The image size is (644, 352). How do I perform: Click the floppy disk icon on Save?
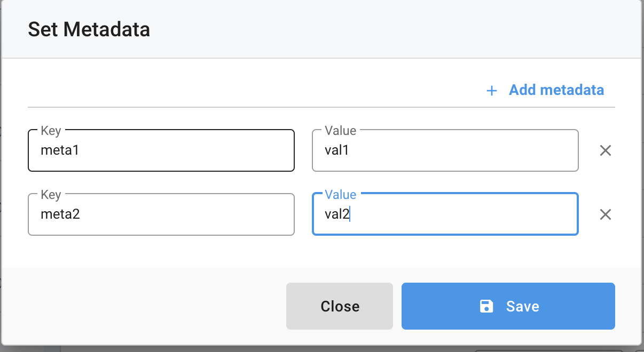(486, 306)
